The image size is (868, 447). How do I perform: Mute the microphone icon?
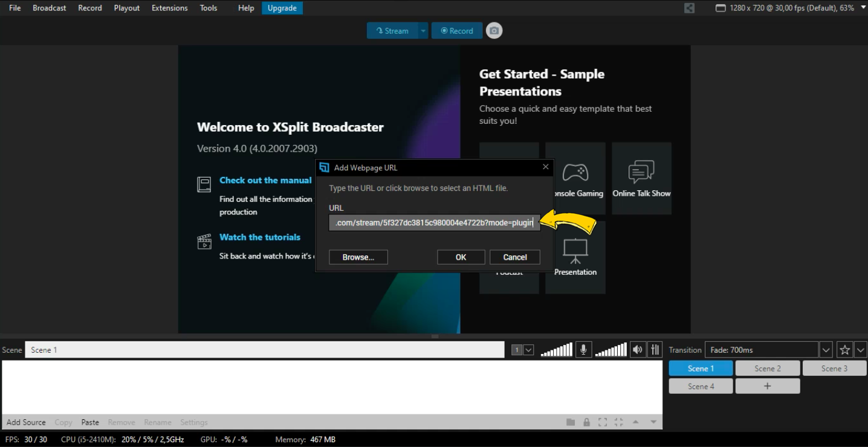coord(583,350)
